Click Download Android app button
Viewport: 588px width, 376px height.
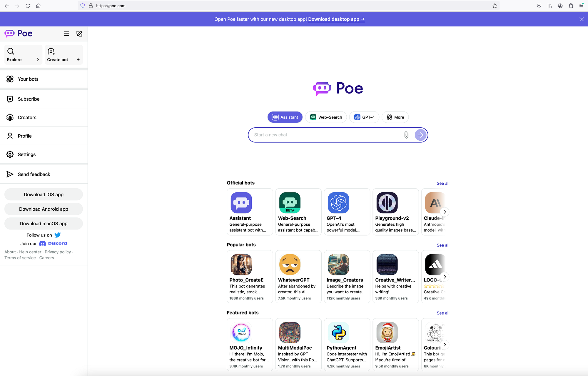pos(44,209)
